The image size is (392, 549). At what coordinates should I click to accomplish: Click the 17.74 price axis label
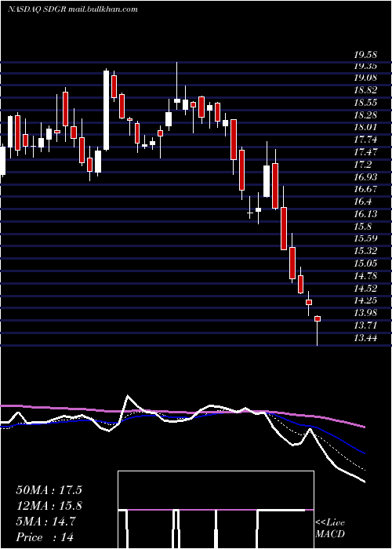365,140
